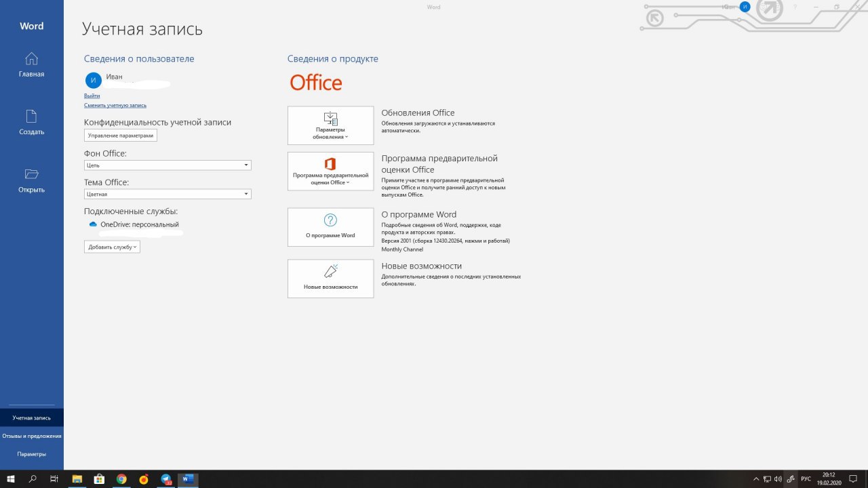The image size is (868, 488).
Task: Click the Office logo text
Action: coord(316,83)
